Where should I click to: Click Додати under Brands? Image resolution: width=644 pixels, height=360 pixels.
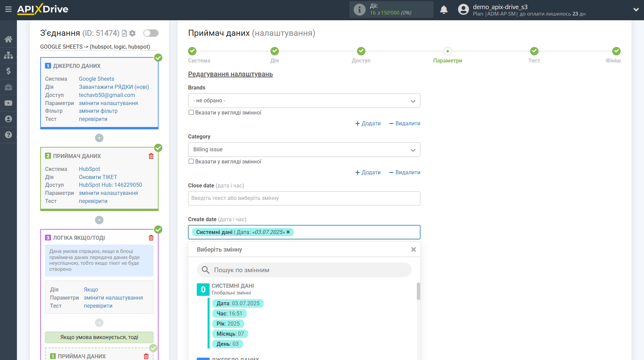tap(368, 124)
